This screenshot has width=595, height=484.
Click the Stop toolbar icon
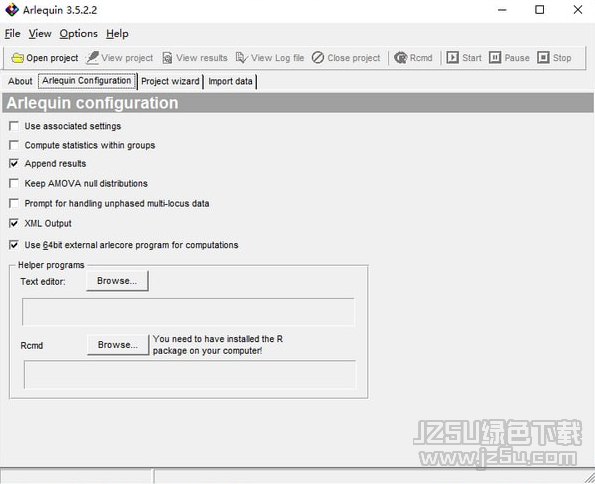[x=543, y=58]
